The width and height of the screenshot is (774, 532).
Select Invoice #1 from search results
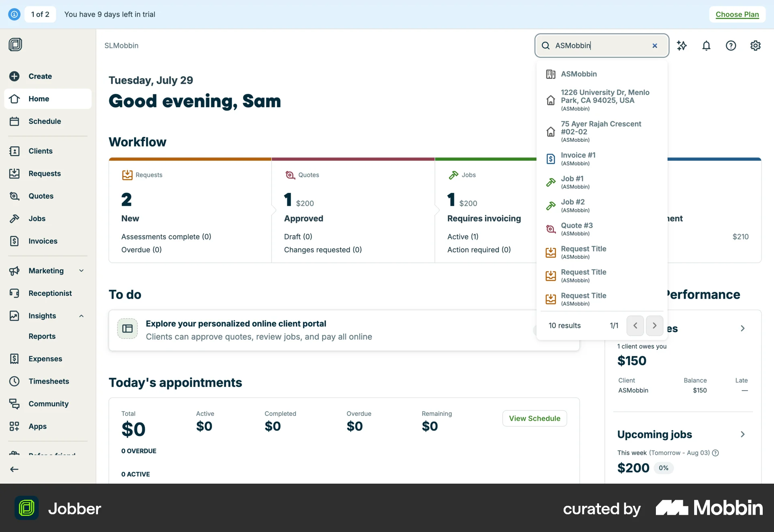(578, 158)
